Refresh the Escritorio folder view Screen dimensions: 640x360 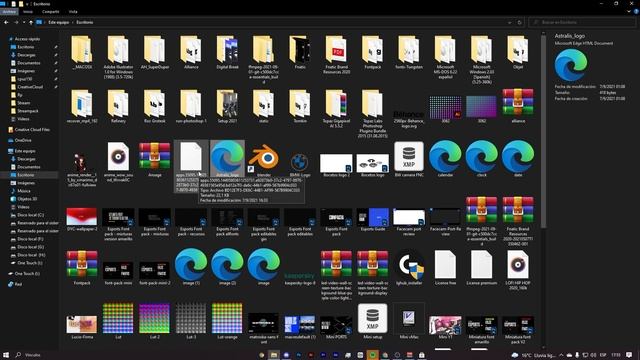[x=520, y=22]
